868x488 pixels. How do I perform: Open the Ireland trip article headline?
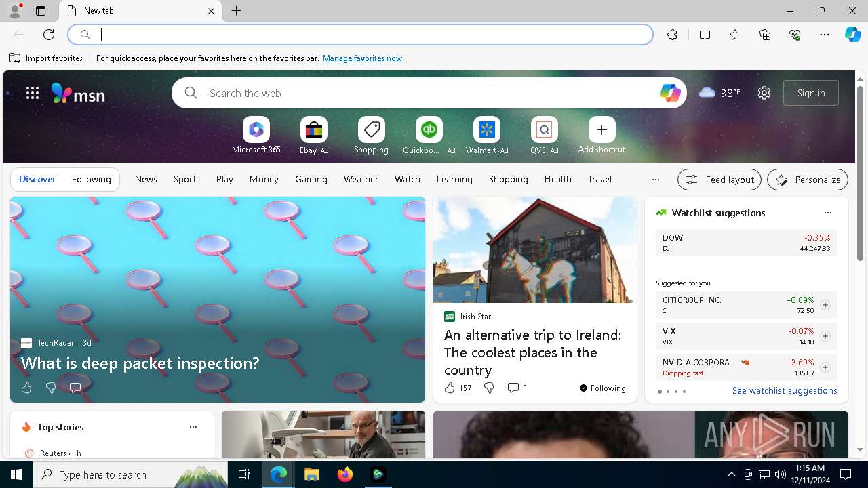click(x=534, y=352)
